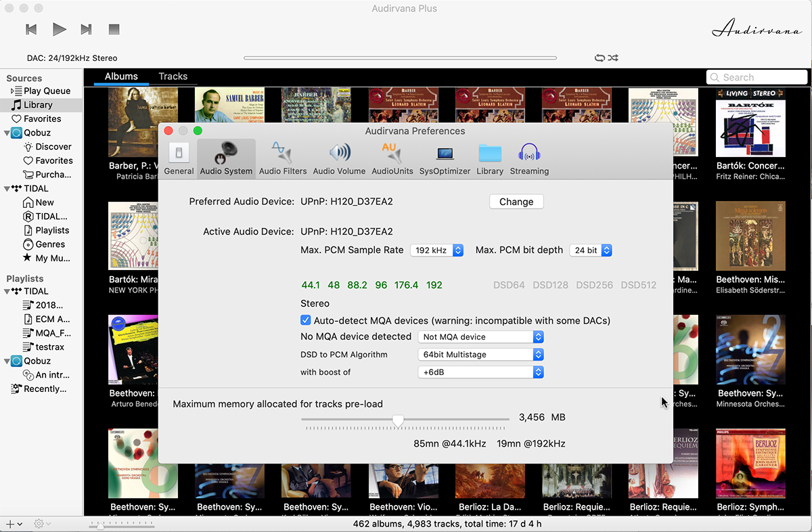
Task: Select the 2018... playlist
Action: (x=49, y=305)
